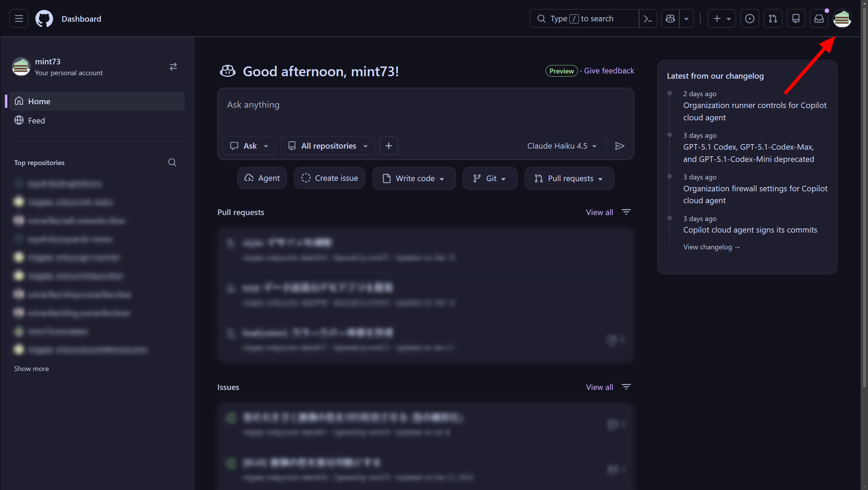Viewport: 868px width, 490px height.
Task: Open the hamburger navigation menu
Action: (19, 19)
